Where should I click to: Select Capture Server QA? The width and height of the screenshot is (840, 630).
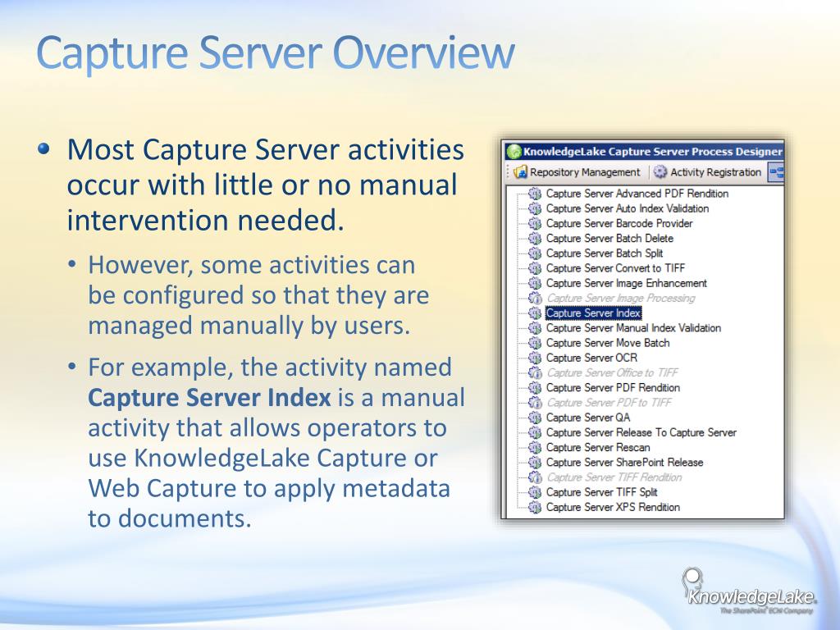point(587,418)
